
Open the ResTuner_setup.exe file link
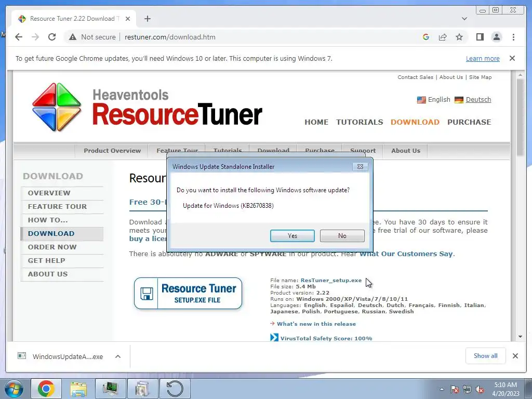coord(331,280)
